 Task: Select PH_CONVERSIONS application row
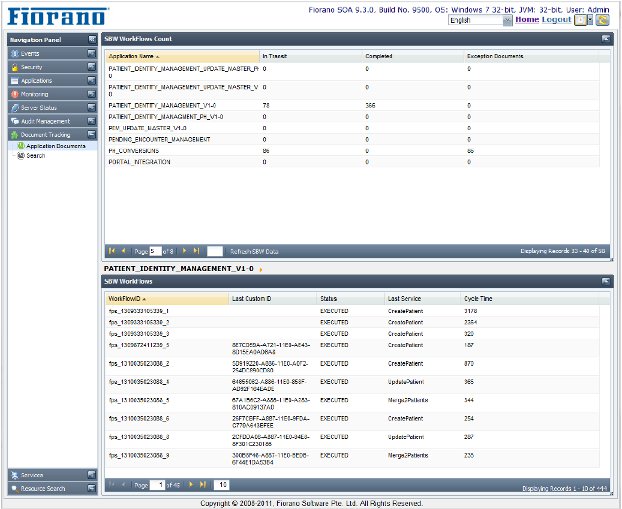click(x=353, y=151)
